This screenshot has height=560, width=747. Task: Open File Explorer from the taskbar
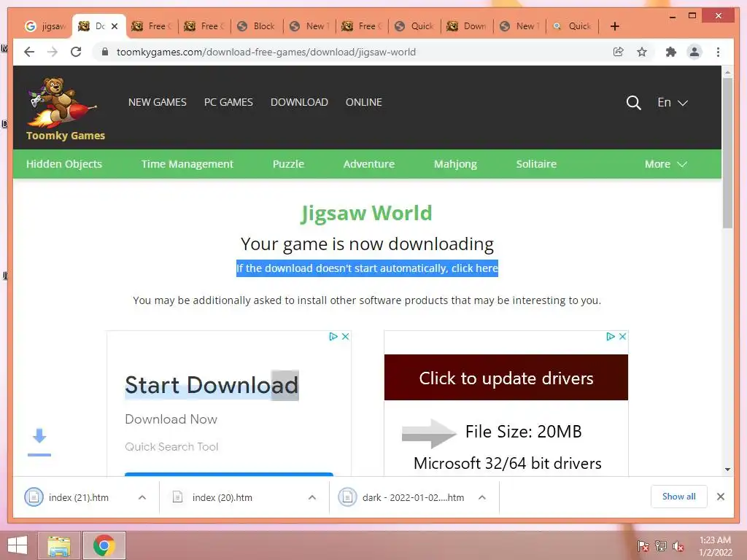click(58, 545)
